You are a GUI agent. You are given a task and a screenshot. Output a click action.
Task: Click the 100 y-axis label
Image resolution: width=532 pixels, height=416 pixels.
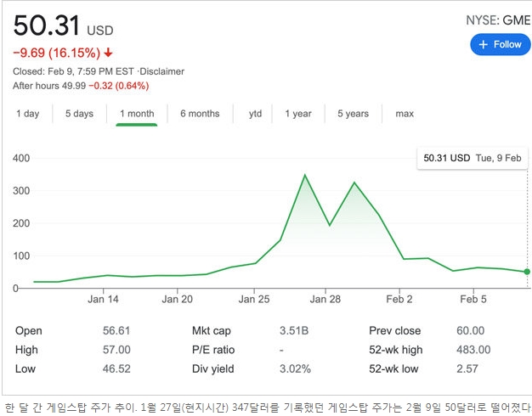coord(21,256)
